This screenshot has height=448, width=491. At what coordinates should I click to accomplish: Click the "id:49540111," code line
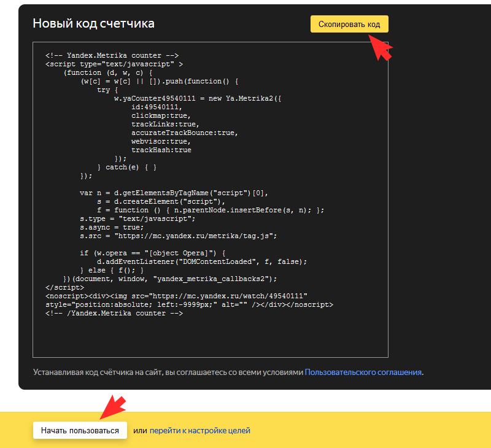[157, 107]
